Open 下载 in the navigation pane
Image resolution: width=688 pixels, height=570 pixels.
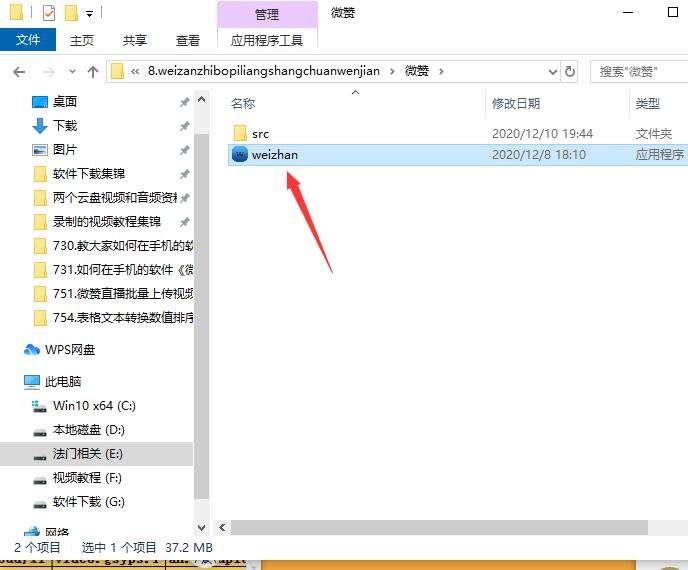(64, 126)
